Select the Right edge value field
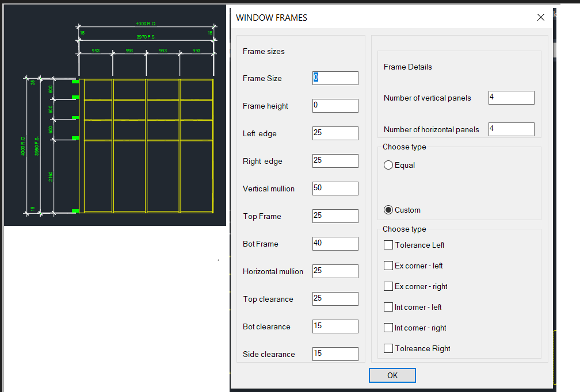Screen dimensions: 580x392 [335, 161]
